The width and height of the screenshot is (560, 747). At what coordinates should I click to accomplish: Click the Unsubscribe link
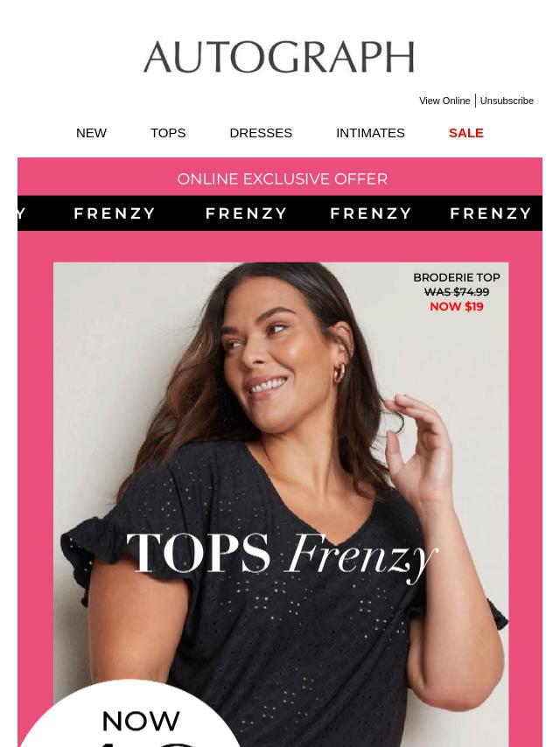click(x=507, y=101)
